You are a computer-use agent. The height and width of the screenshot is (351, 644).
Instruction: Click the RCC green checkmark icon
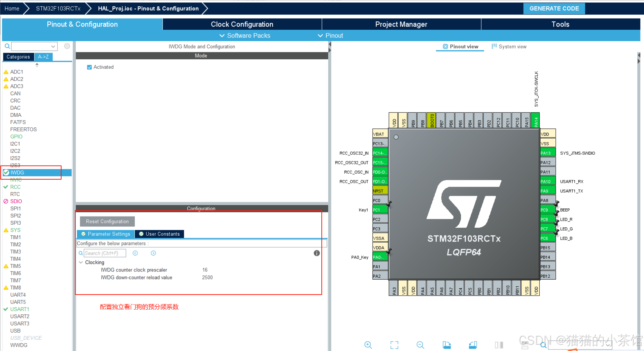[x=6, y=187]
